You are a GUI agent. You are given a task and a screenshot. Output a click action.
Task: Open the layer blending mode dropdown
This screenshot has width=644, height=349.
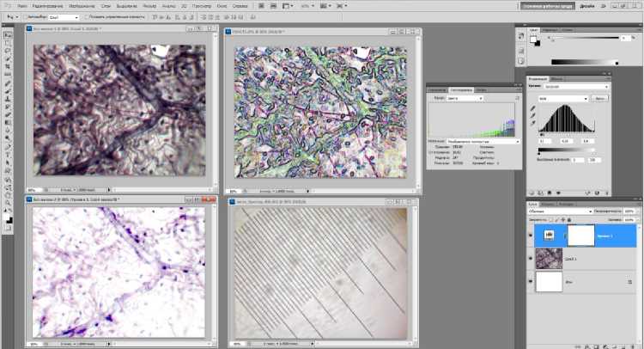tap(556, 211)
